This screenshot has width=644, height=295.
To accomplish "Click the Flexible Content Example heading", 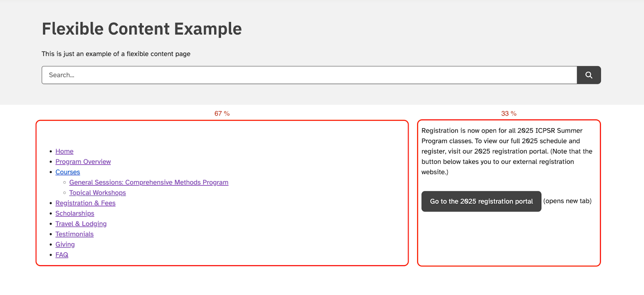I will coord(142,29).
